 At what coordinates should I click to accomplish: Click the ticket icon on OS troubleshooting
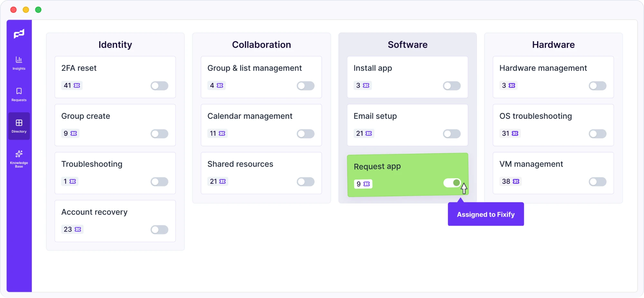515,134
